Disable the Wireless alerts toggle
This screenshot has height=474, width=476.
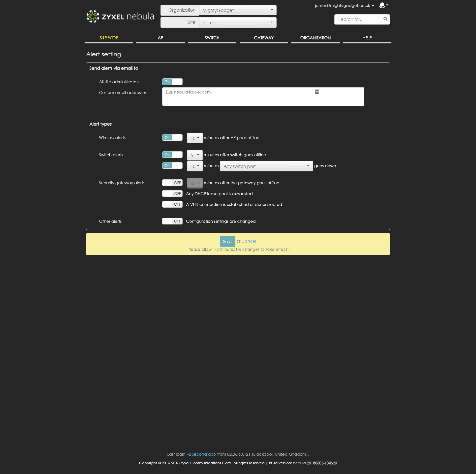[x=172, y=138]
